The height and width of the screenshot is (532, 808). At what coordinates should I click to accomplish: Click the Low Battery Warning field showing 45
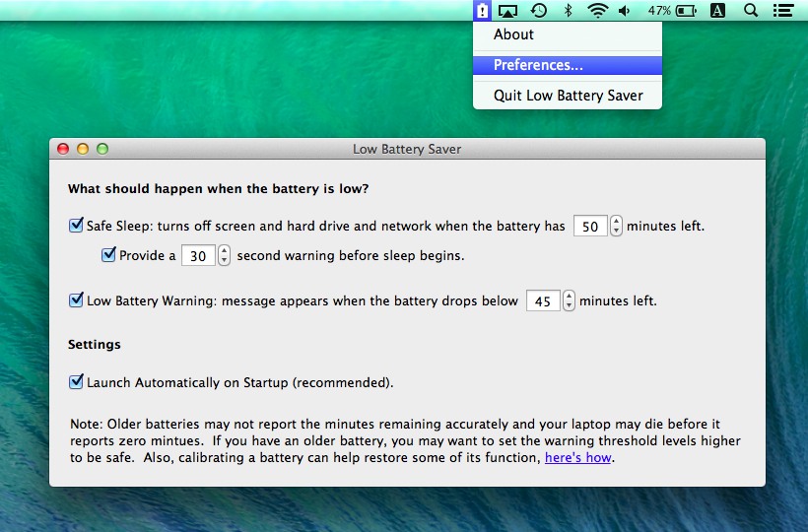[543, 300]
